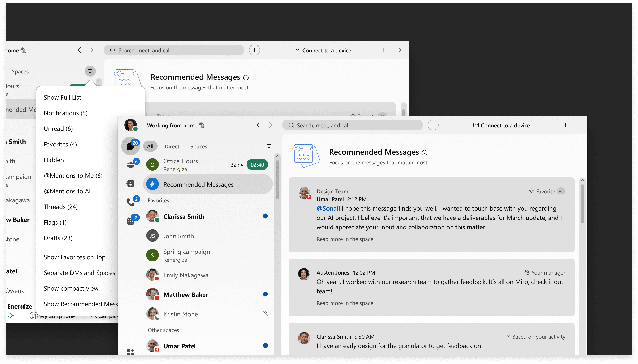This screenshot has width=638, height=364.
Task: Click Read more in the space under Austen Jones
Action: click(345, 303)
